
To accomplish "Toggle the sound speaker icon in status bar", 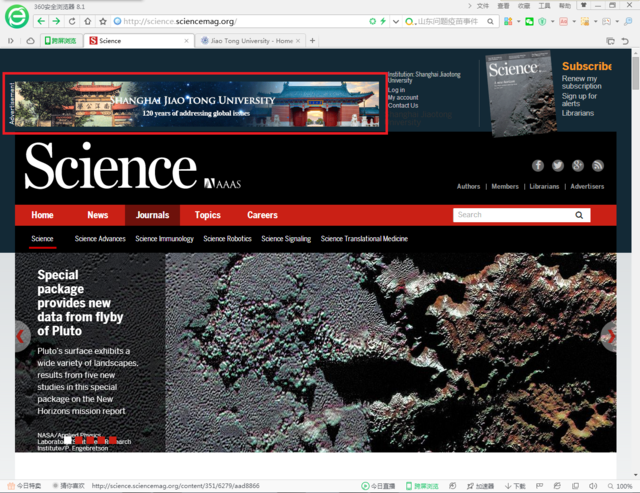I will 593,486.
